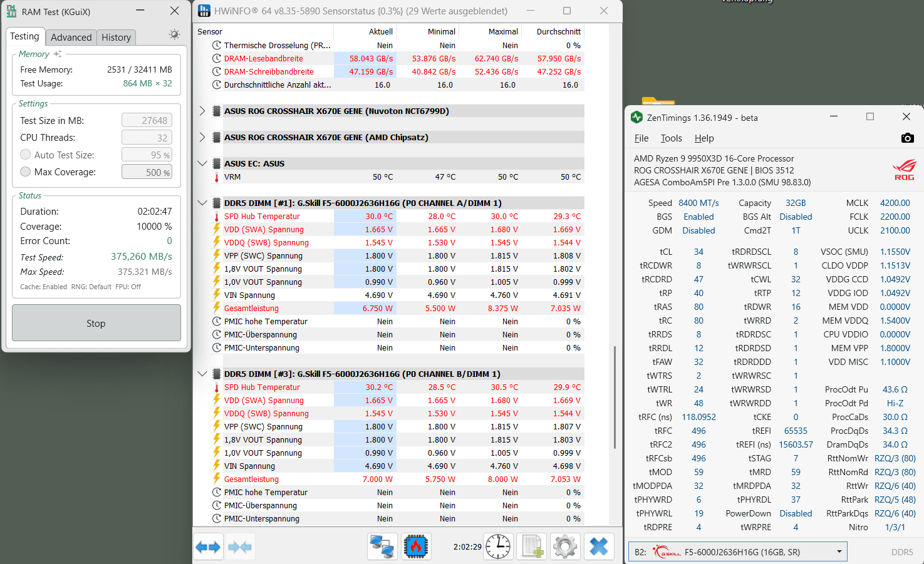The width and height of the screenshot is (924, 564).
Task: Switch to the Advanced tab
Action: [71, 38]
